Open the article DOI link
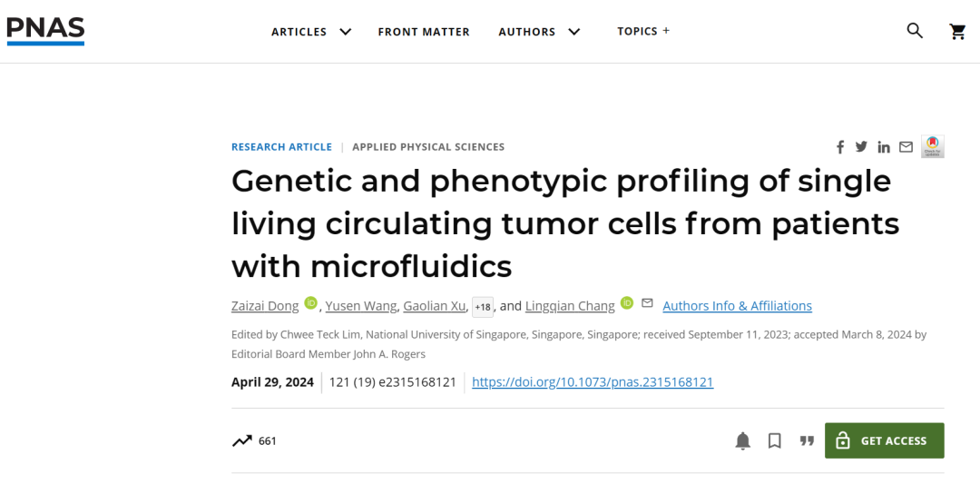This screenshot has height=484, width=980. 593,382
